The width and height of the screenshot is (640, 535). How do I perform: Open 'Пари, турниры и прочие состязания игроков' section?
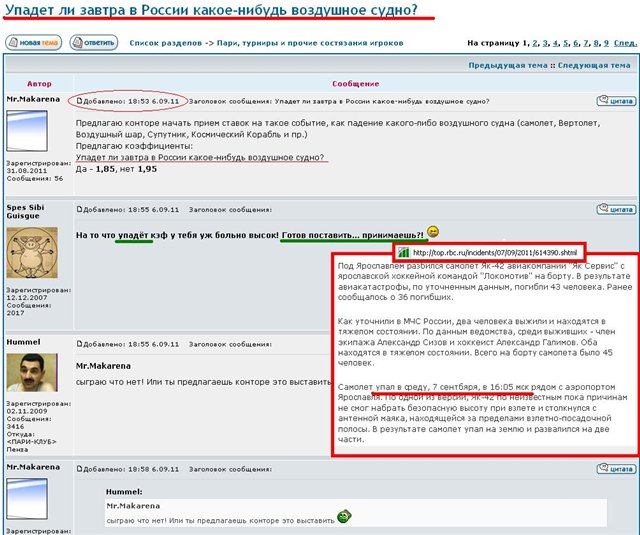310,43
